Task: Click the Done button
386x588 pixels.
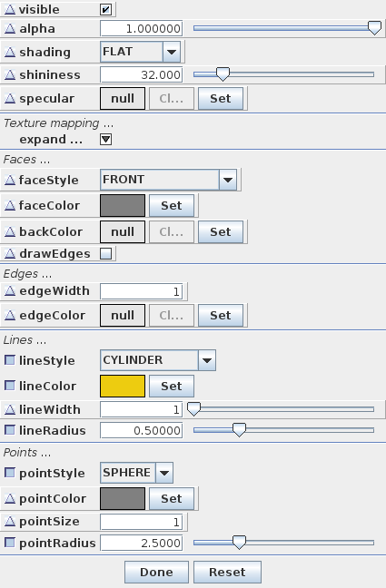Action: [156, 572]
